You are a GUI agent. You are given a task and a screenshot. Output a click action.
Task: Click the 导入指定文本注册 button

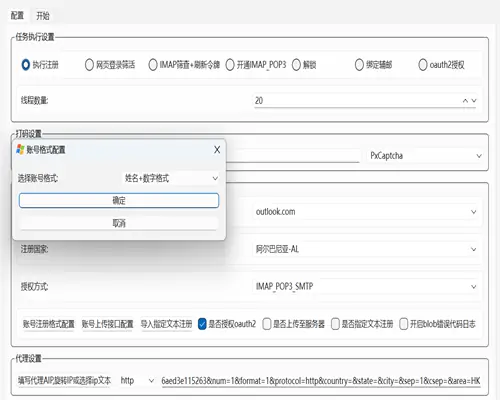pos(166,324)
